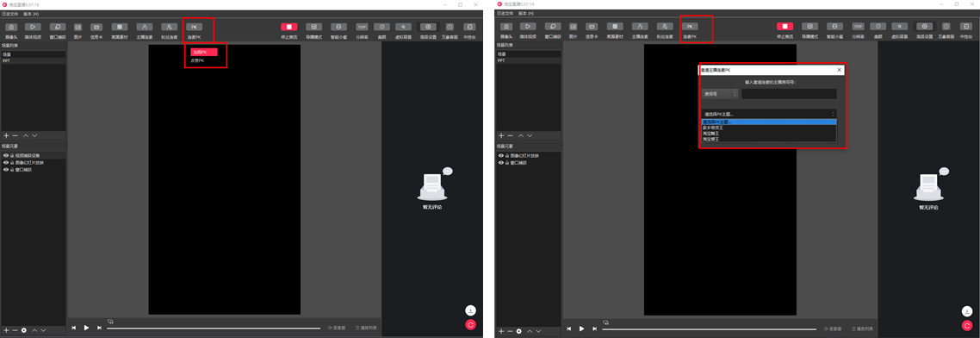Select 家乡带货王 PK theme option
Image resolution: width=980 pixels, height=338 pixels.
tap(769, 128)
